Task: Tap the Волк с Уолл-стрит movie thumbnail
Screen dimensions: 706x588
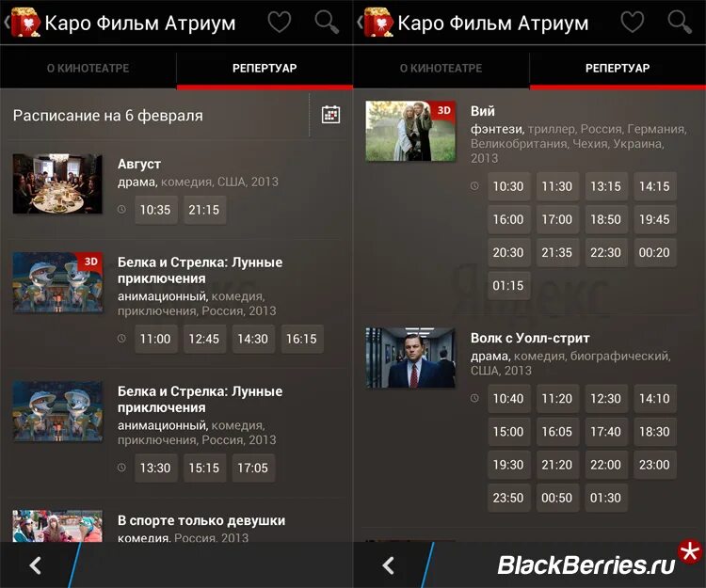Action: (x=410, y=358)
